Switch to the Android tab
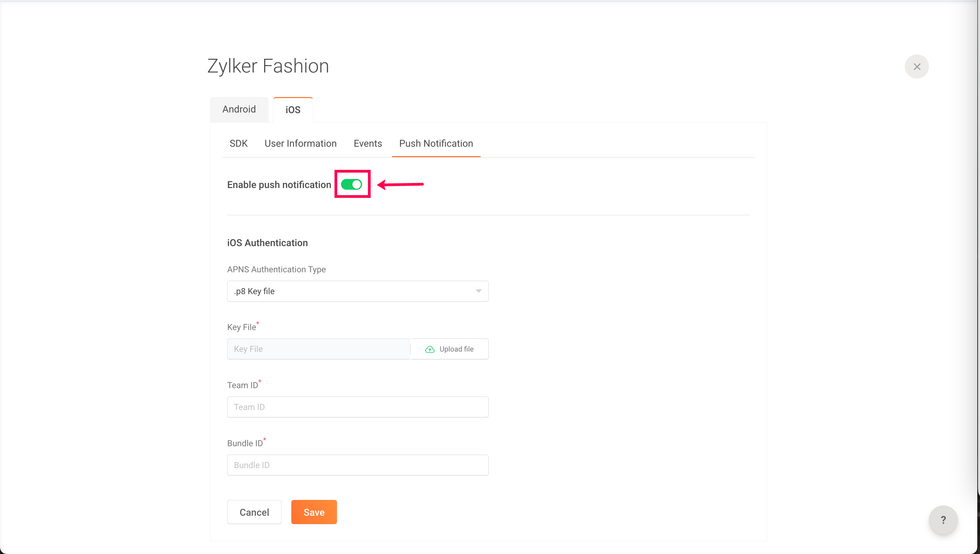 click(239, 109)
